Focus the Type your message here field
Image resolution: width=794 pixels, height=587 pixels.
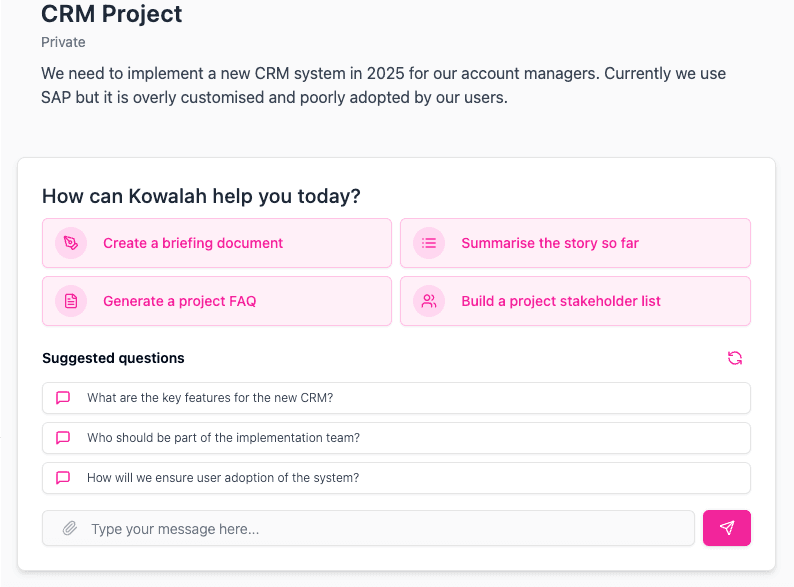(368, 528)
